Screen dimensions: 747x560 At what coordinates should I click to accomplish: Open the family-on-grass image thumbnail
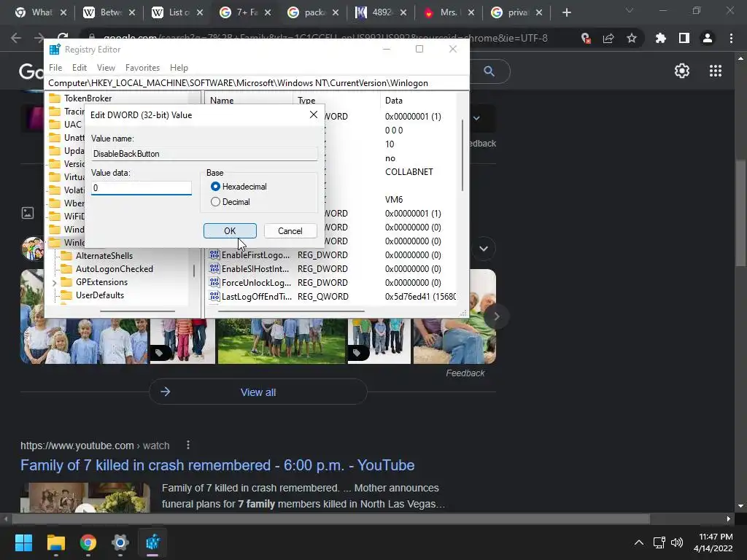[x=282, y=341]
